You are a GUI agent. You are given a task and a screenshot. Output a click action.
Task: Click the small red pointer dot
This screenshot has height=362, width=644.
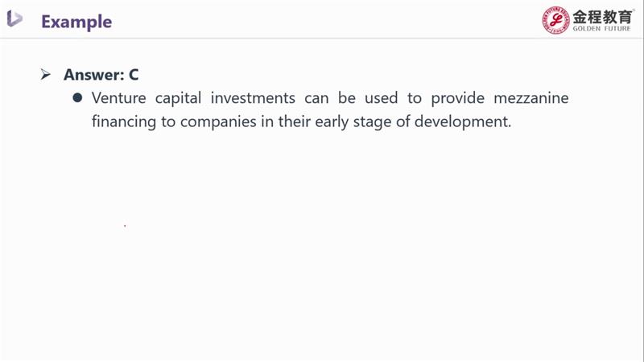(125, 226)
